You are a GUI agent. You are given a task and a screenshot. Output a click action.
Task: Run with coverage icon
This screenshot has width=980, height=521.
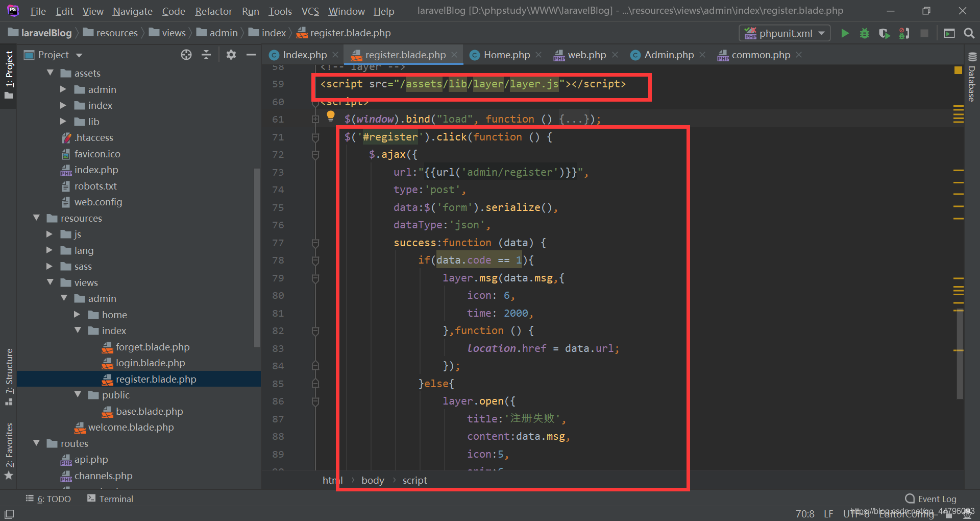(x=885, y=33)
